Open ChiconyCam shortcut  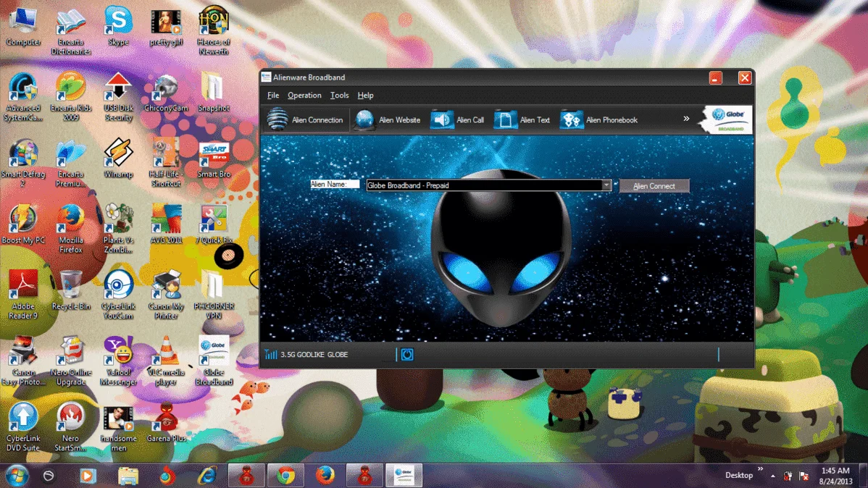[x=166, y=93]
